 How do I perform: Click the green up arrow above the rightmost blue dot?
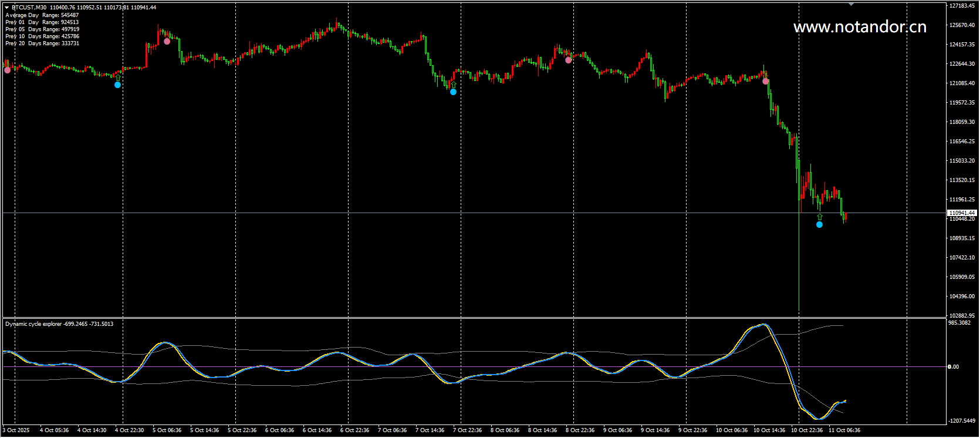click(819, 217)
